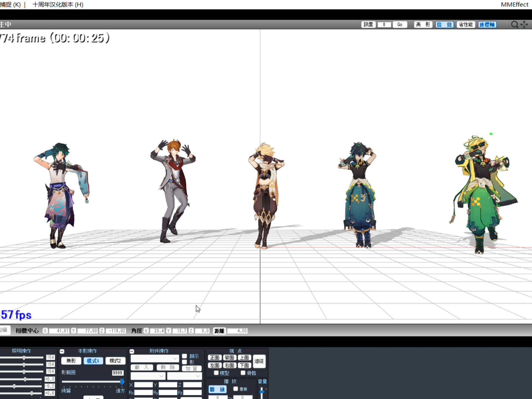Image resolution: width=532 pixels, height=399 pixels.
Task: Toggle the 座標軸 coordinate axis button
Action: tap(487, 24)
